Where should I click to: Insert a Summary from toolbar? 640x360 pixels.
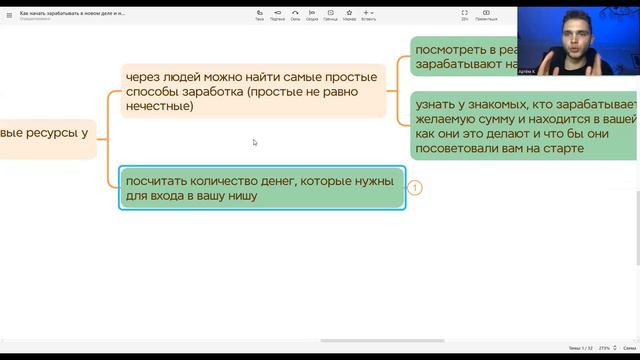(312, 15)
